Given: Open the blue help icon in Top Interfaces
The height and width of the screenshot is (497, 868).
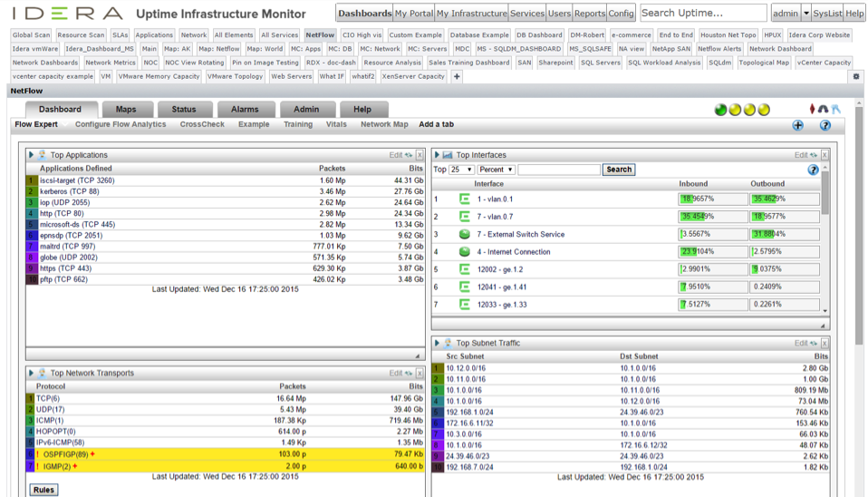Looking at the screenshot, I should point(813,170).
